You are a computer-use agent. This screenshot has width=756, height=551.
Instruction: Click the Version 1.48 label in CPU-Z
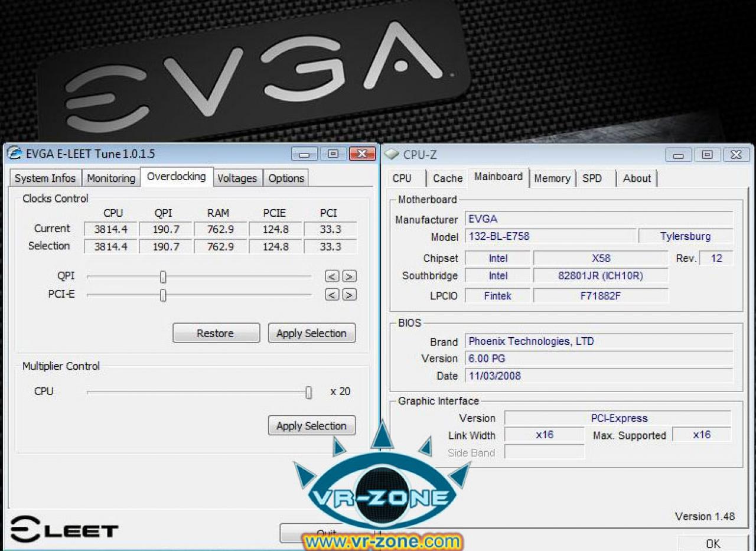pyautogui.click(x=705, y=516)
